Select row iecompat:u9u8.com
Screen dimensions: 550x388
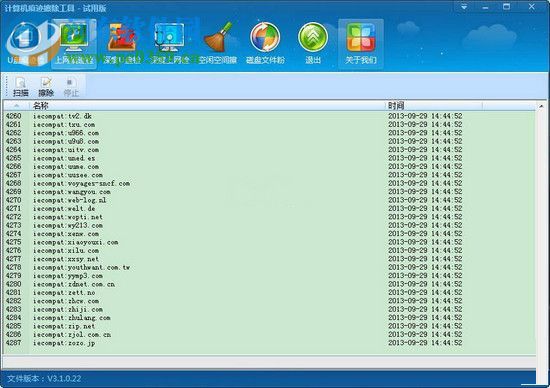click(x=269, y=141)
